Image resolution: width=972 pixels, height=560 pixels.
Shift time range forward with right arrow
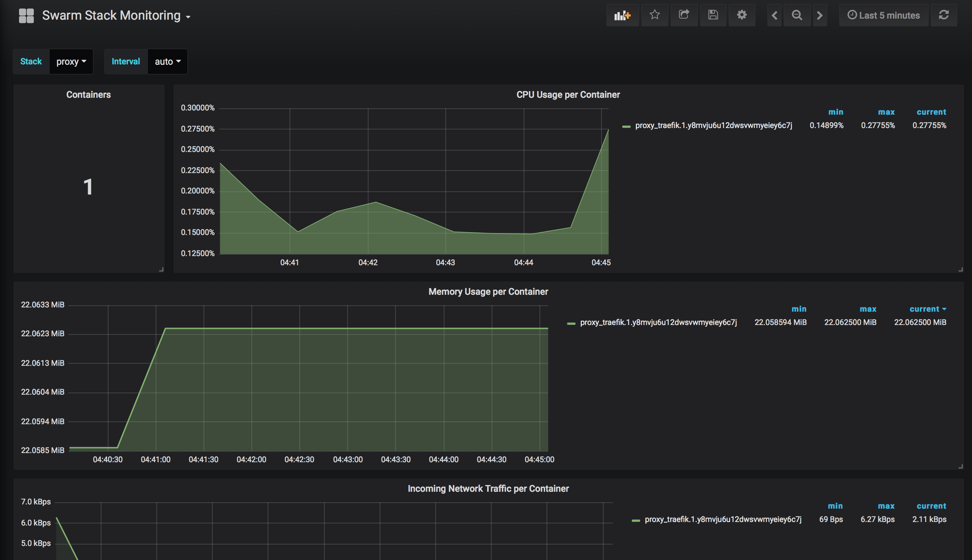(820, 15)
